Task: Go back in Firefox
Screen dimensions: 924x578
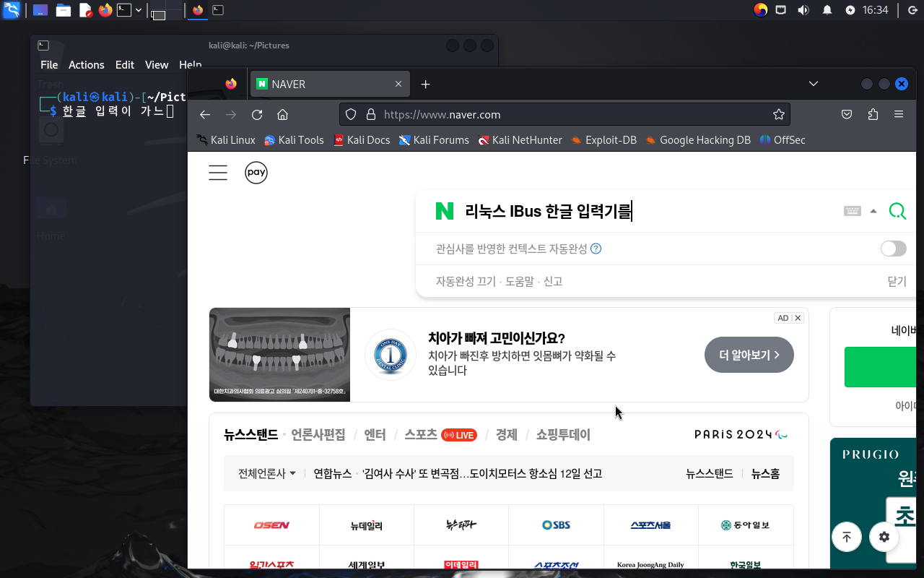Action: pyautogui.click(x=205, y=114)
